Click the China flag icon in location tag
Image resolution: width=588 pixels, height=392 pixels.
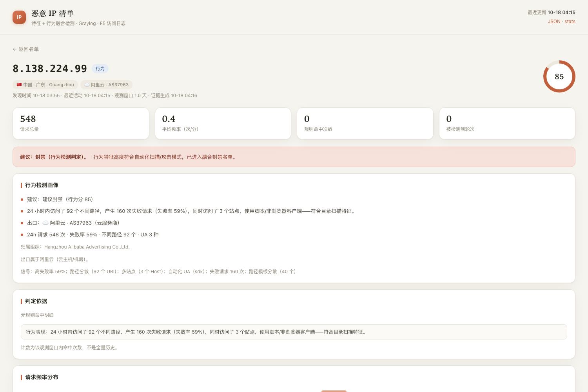(19, 85)
